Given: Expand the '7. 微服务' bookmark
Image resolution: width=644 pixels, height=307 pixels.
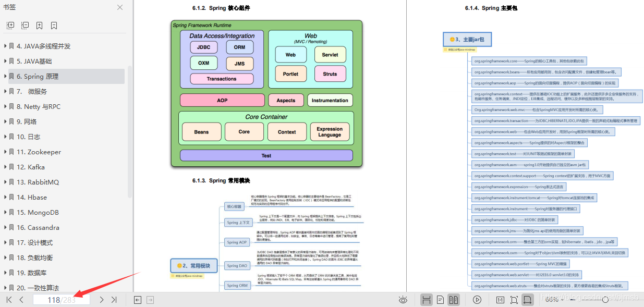Looking at the screenshot, I should pyautogui.click(x=5, y=91).
